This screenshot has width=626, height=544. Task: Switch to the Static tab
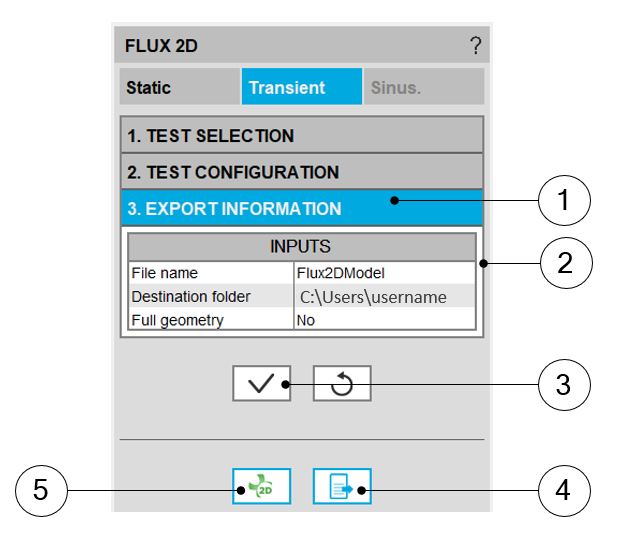click(178, 88)
